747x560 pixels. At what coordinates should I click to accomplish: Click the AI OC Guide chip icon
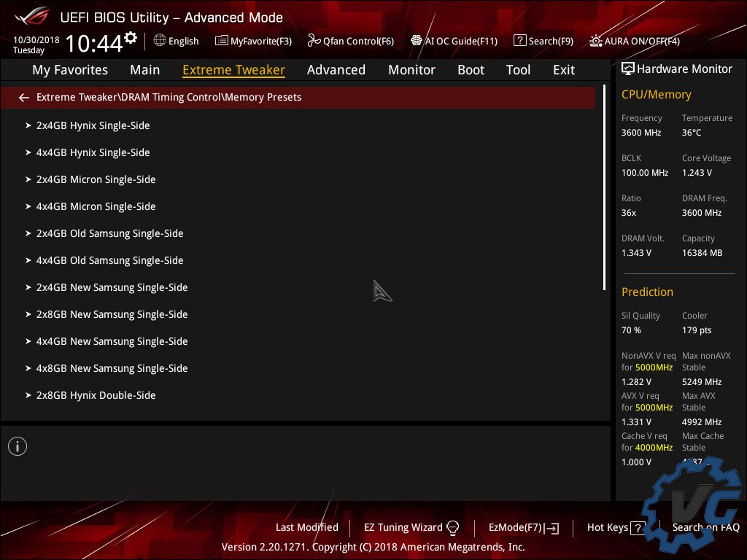[x=417, y=41]
